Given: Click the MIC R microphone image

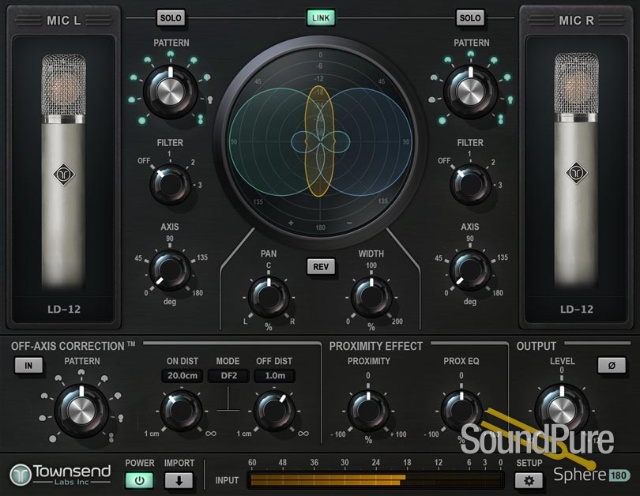Looking at the screenshot, I should coord(576,171).
